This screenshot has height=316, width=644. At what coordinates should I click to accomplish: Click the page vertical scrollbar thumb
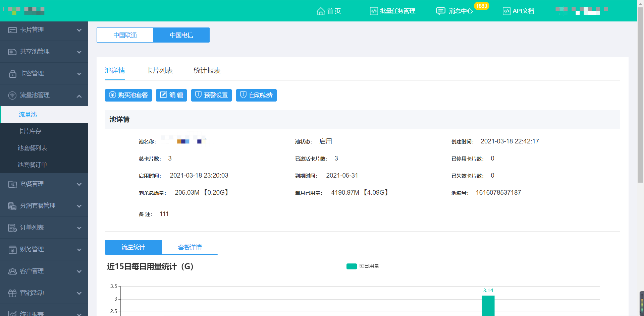click(641, 96)
